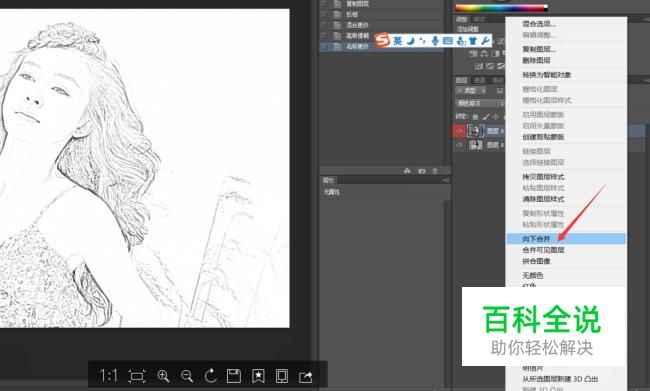This screenshot has height=391, width=650.
Task: Toggle history brush box beside 高斯模糊 state
Action: click(x=325, y=36)
